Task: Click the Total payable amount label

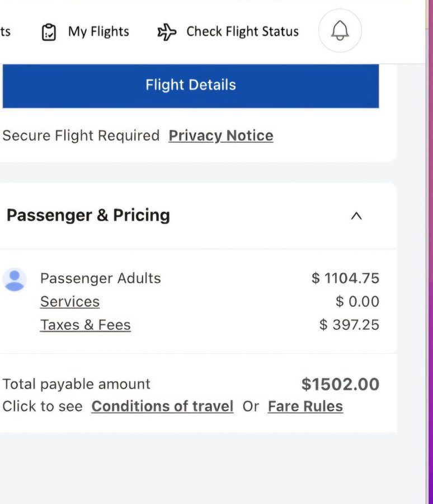Action: (x=77, y=384)
